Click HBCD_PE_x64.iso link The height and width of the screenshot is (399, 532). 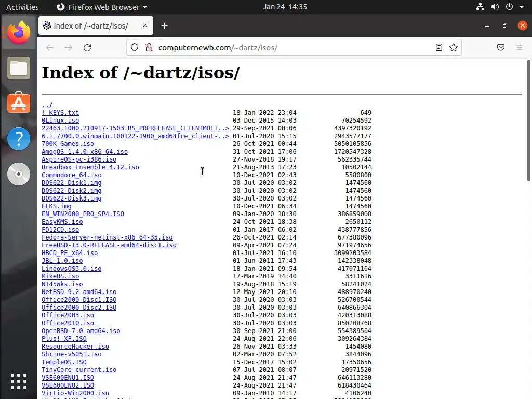(70, 253)
